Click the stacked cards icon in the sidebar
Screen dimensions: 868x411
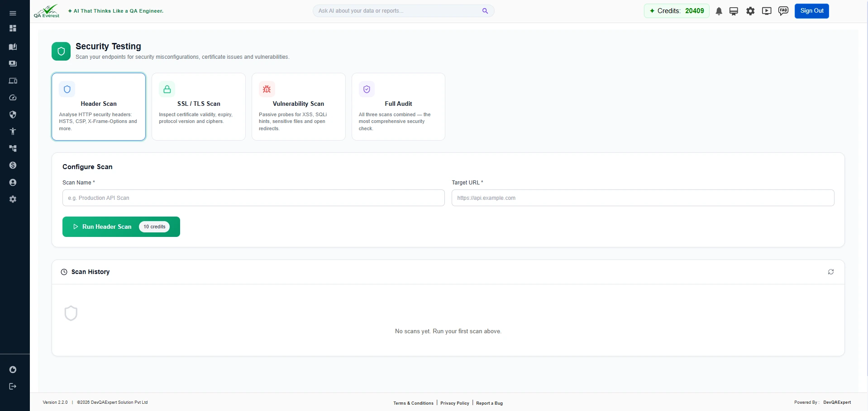click(13, 64)
